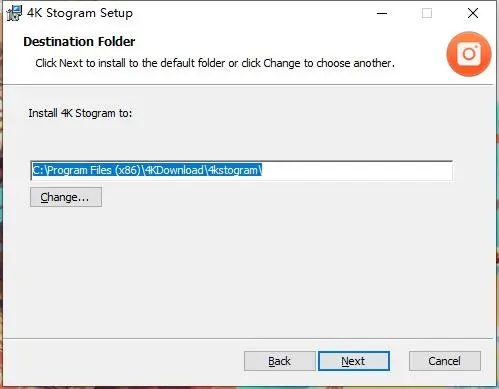This screenshot has width=499, height=389.
Task: Cancel the 4K Stogram installation
Action: click(445, 361)
